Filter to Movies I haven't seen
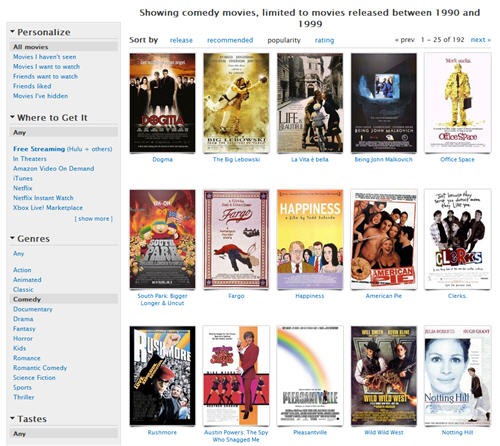This screenshot has height=446, width=500. [x=44, y=57]
